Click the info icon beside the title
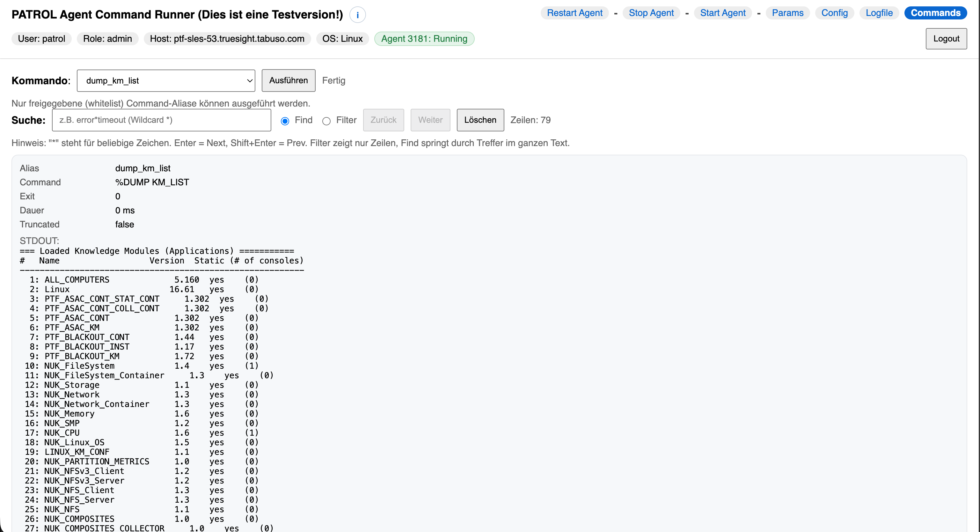Screen dimensions: 980x532 click(x=357, y=15)
